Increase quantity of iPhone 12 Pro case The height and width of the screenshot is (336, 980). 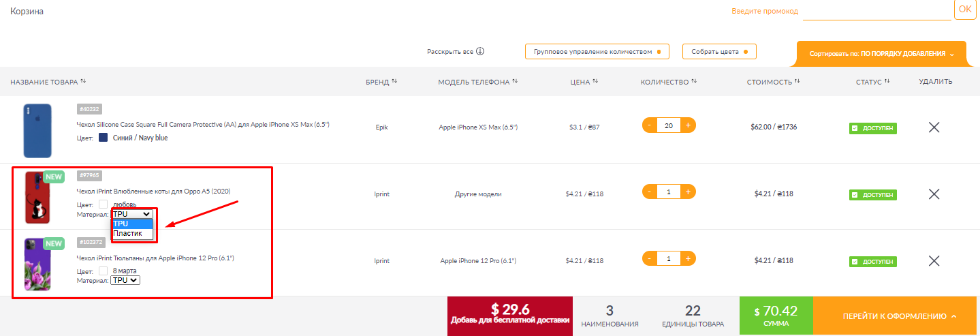[x=688, y=259]
